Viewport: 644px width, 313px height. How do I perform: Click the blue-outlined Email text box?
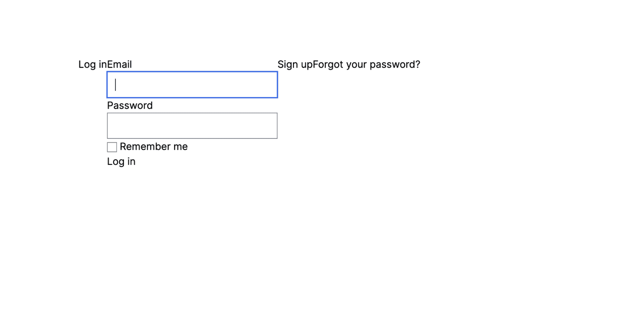[192, 85]
